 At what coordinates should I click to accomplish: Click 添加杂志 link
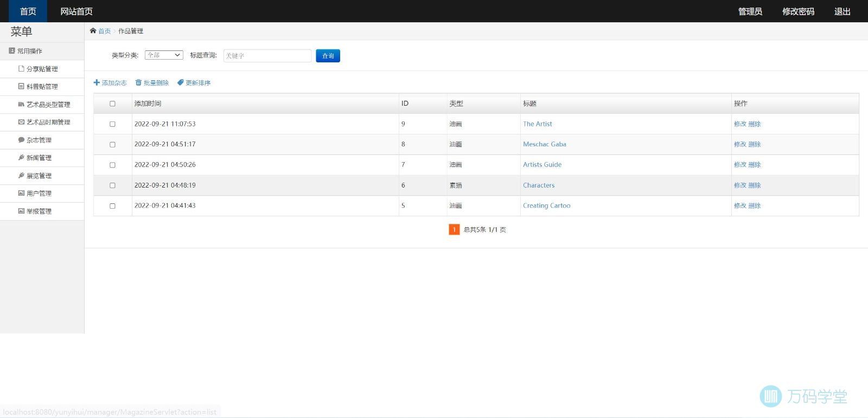114,83
